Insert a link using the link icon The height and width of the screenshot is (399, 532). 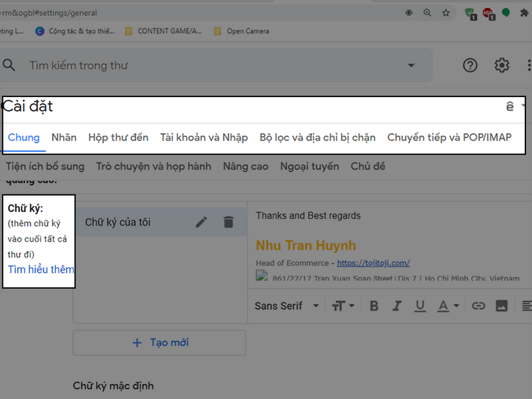[x=478, y=306]
